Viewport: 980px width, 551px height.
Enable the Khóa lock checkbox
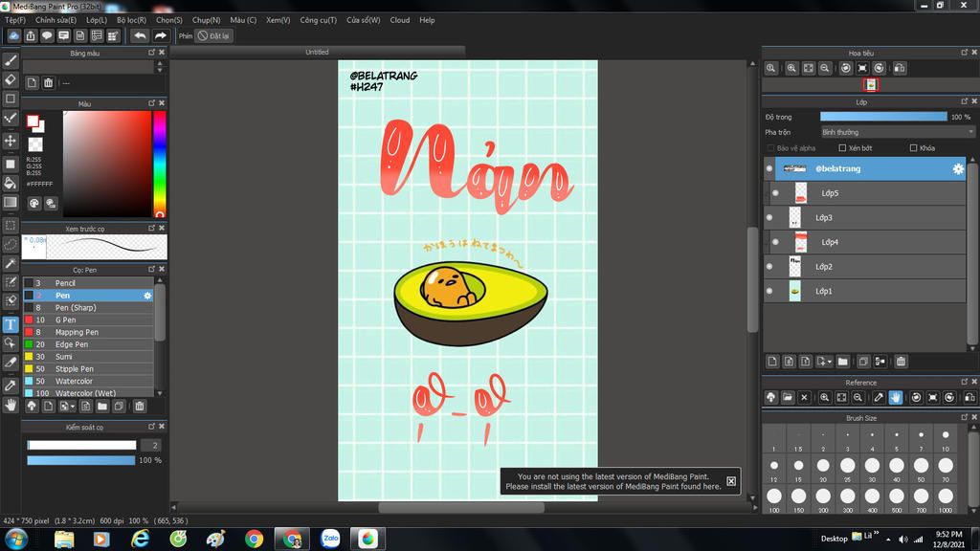click(913, 148)
